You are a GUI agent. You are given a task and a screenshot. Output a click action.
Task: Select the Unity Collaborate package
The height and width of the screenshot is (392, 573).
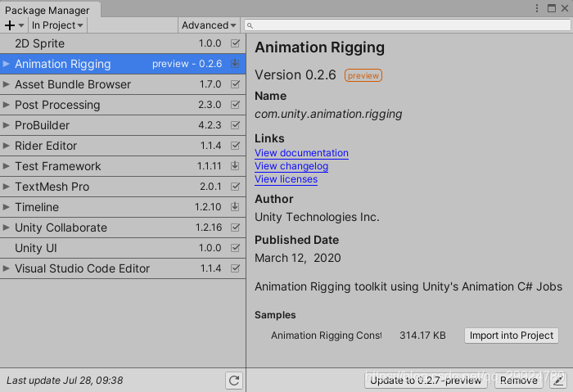pos(123,228)
